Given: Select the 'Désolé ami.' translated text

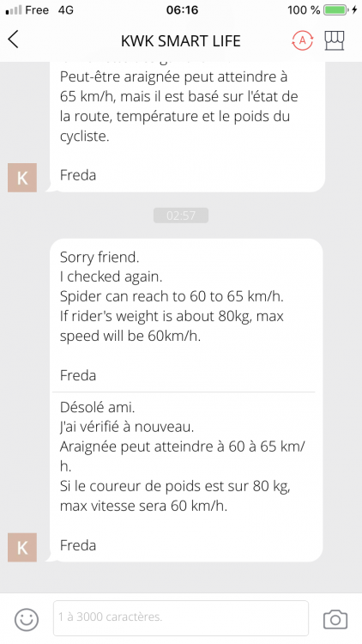Looking at the screenshot, I should pos(97,407).
